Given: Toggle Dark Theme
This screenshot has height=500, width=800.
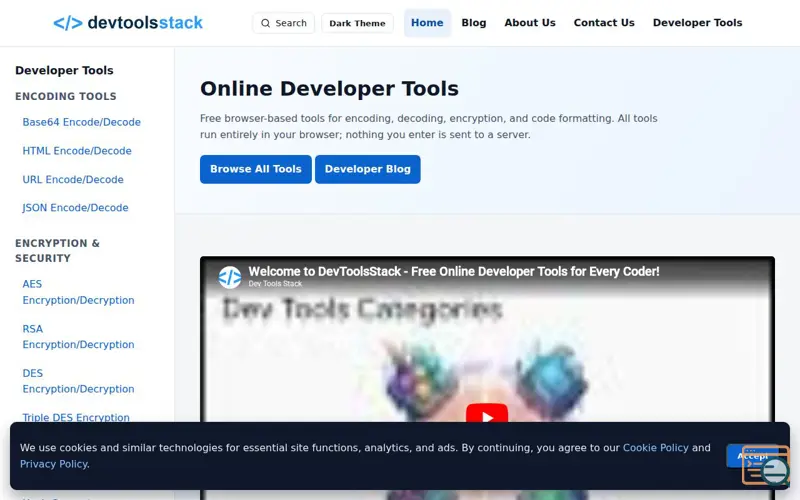Looking at the screenshot, I should pos(357,23).
